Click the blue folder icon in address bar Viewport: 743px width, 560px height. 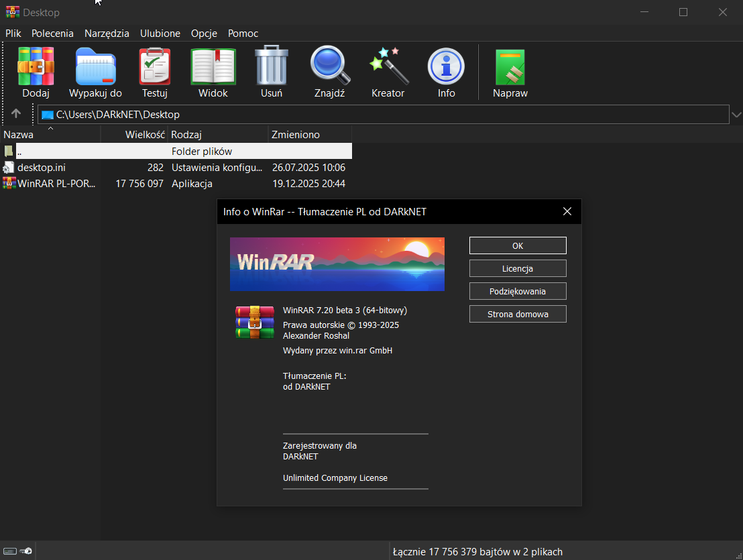(x=48, y=115)
